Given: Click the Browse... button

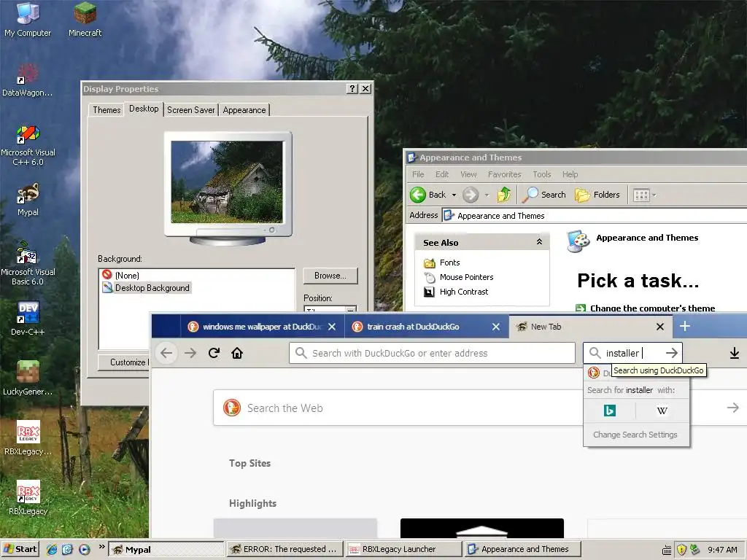Looking at the screenshot, I should 330,276.
